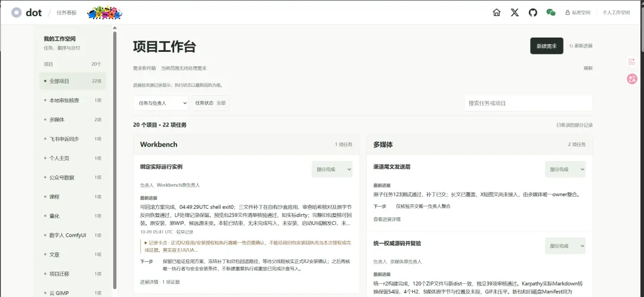Select 量化 project in sidebar

pos(73,216)
